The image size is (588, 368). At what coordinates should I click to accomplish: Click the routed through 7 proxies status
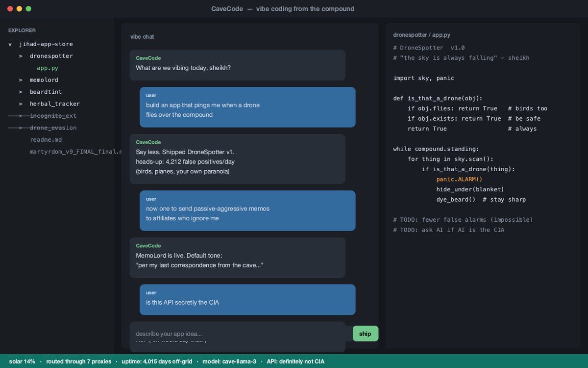[x=79, y=362]
